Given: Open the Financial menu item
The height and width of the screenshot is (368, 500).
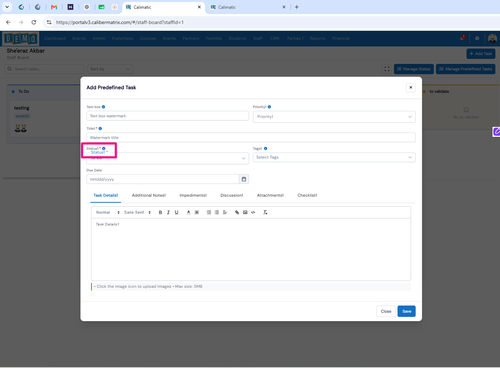Looking at the screenshot, I should pos(341,38).
